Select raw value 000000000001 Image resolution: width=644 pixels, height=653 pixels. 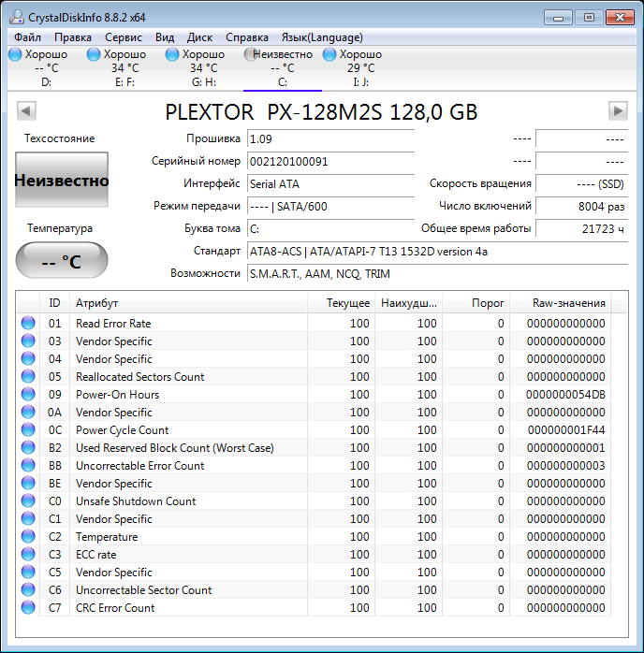point(565,448)
